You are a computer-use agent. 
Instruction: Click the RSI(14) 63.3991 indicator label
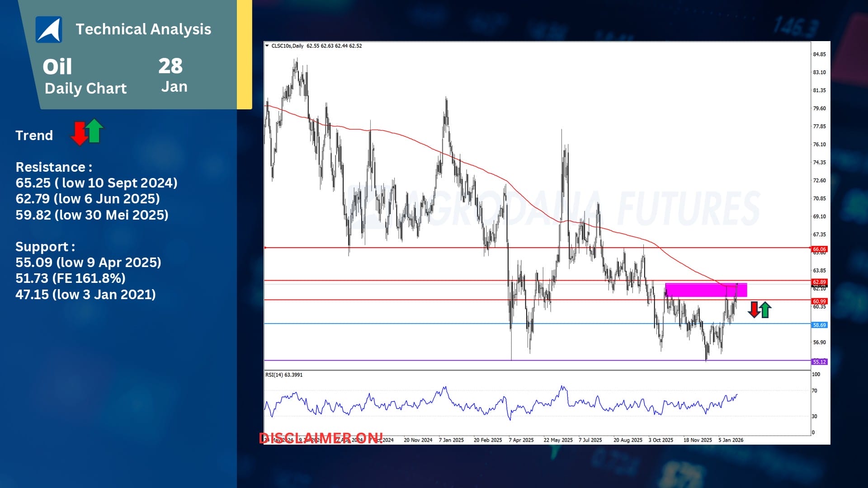click(x=284, y=375)
